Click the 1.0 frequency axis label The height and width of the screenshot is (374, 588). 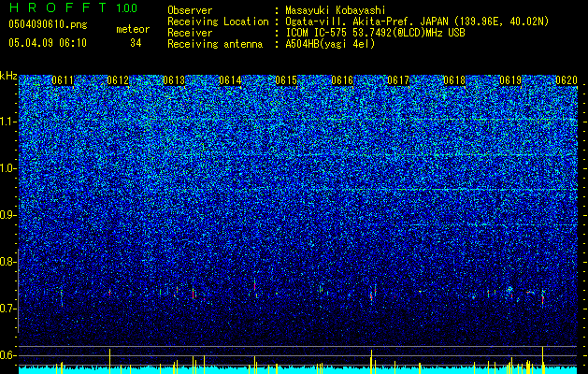coord(8,168)
